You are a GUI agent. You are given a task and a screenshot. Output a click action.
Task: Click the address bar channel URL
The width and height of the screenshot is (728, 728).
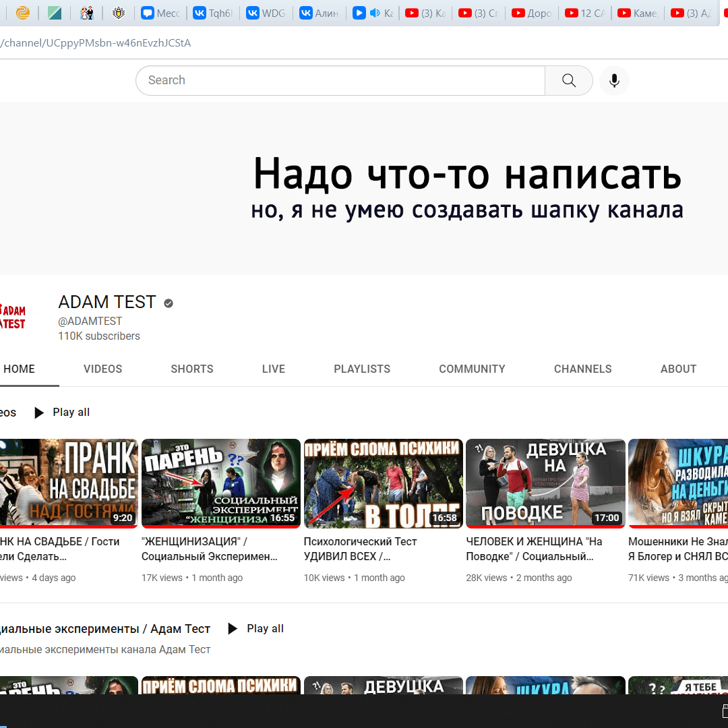96,43
